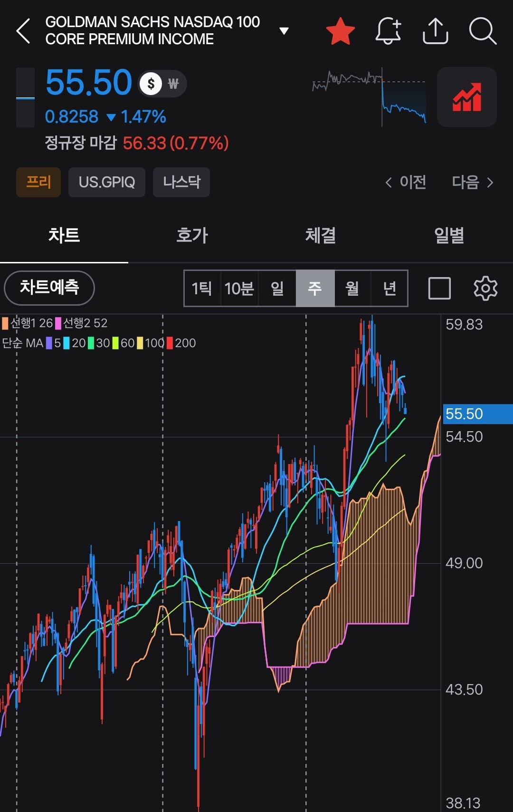Open the share upload icon
The image size is (513, 812).
point(436,31)
